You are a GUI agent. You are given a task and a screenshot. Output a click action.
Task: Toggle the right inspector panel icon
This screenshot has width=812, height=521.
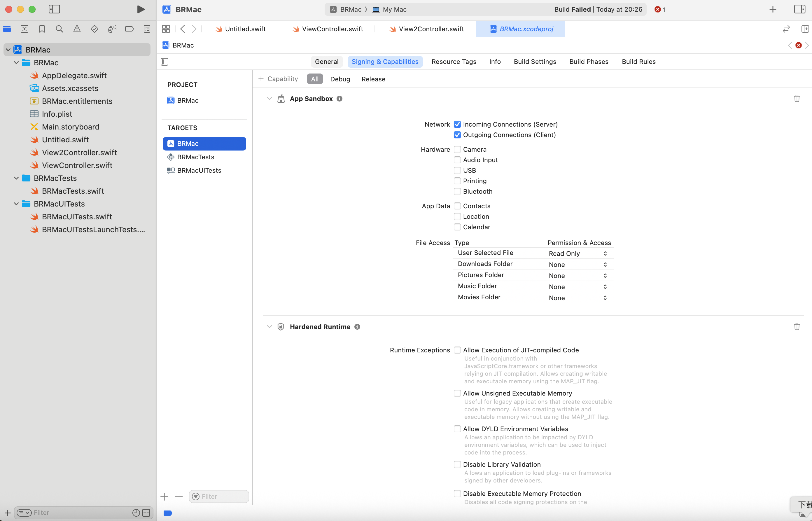799,9
